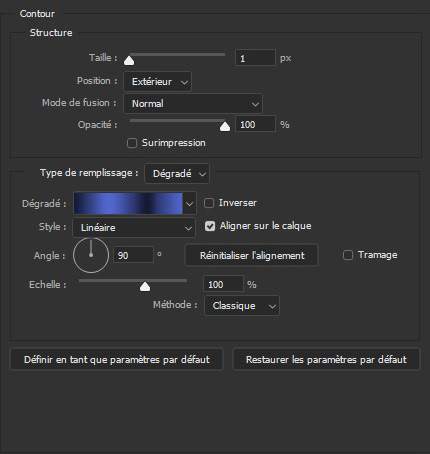Click Restaurer les paramètres par défaut

(326, 360)
